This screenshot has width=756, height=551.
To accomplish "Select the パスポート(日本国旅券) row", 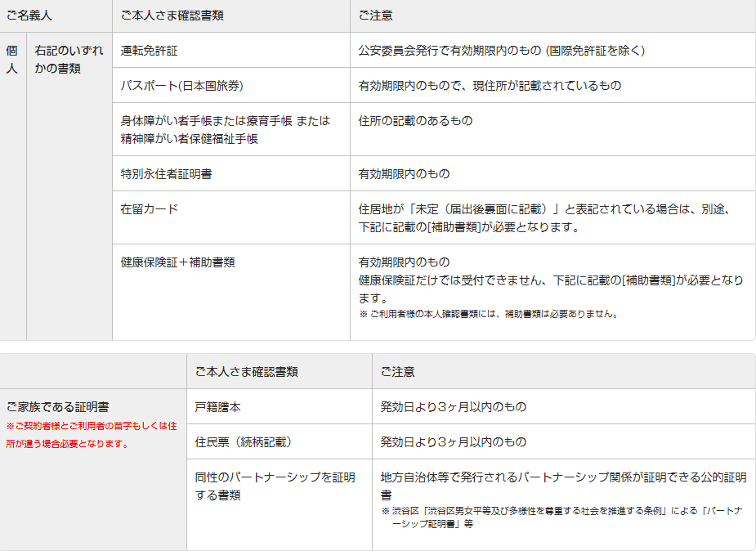I will [182, 86].
